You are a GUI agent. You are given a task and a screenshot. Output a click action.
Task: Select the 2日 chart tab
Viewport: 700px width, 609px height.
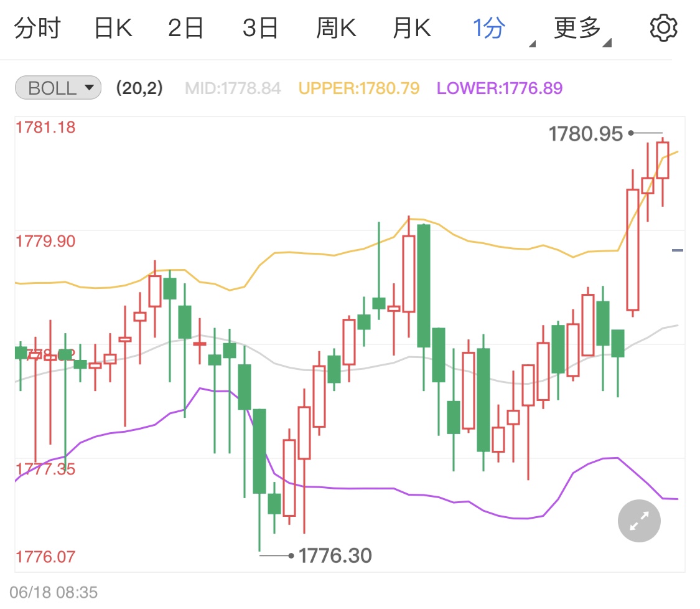[x=185, y=28]
